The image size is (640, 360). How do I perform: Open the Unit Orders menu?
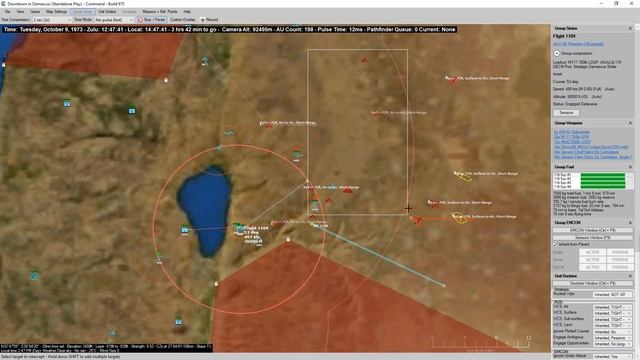click(107, 11)
